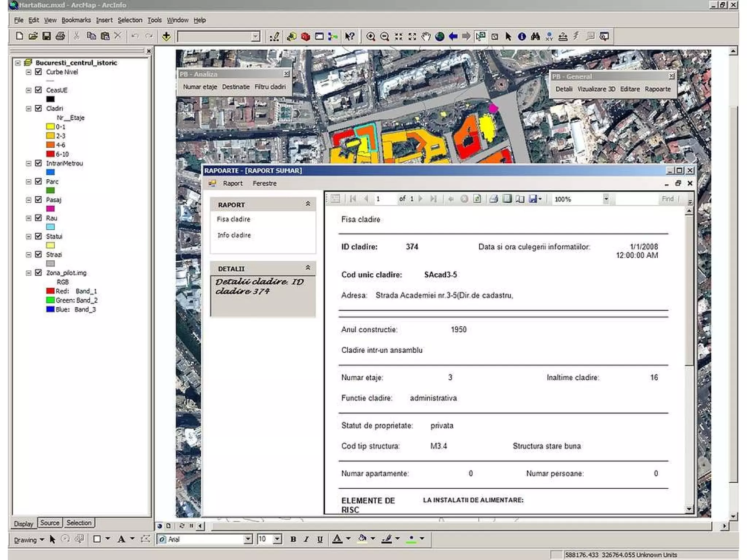Screen dimensions: 747x560
Task: Click the Zoom In magnifier tool
Action: click(x=371, y=36)
